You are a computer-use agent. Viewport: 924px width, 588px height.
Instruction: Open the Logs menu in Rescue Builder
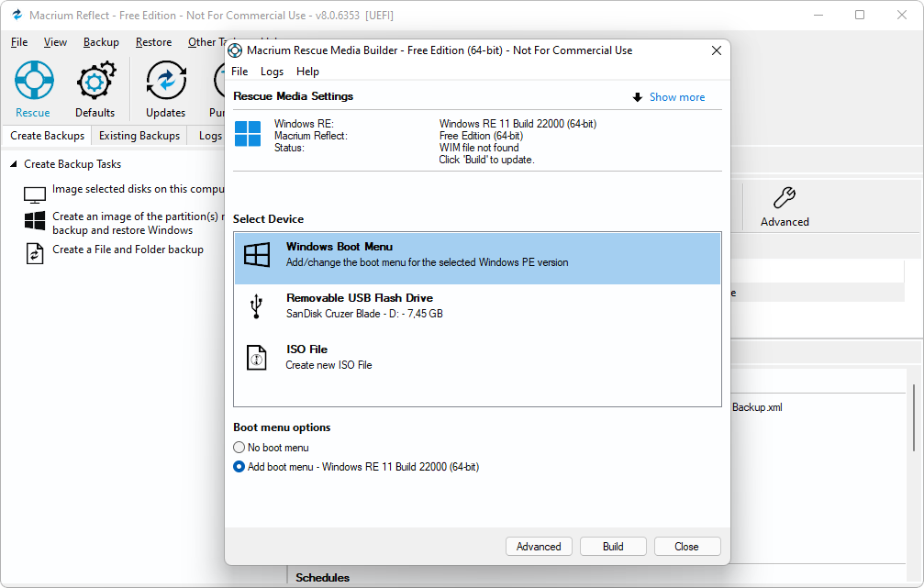272,72
